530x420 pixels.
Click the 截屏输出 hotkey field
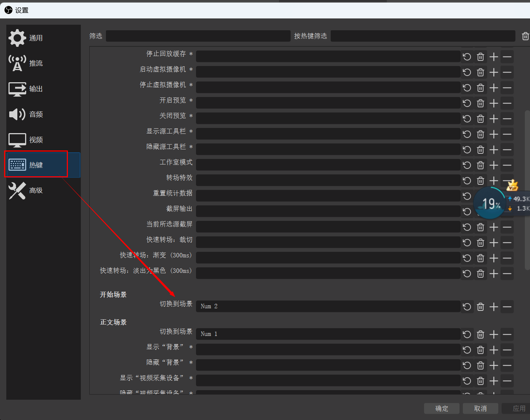(328, 211)
